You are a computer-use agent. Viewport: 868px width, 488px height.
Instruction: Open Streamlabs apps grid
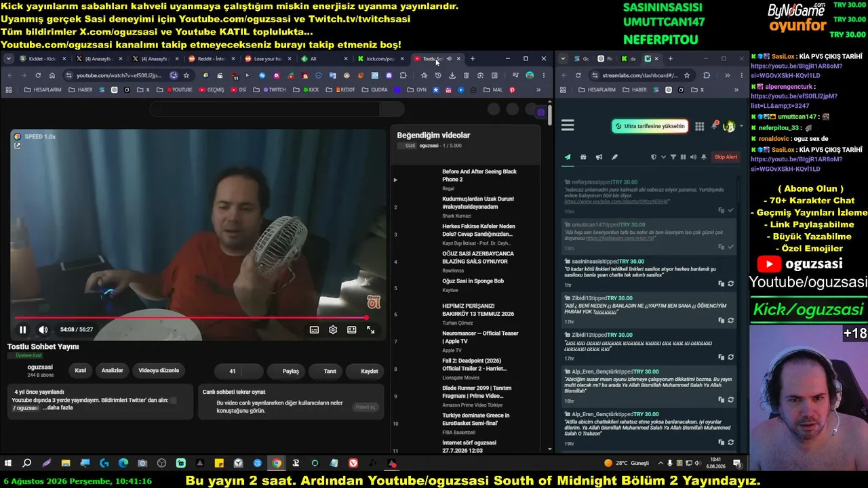click(x=699, y=126)
